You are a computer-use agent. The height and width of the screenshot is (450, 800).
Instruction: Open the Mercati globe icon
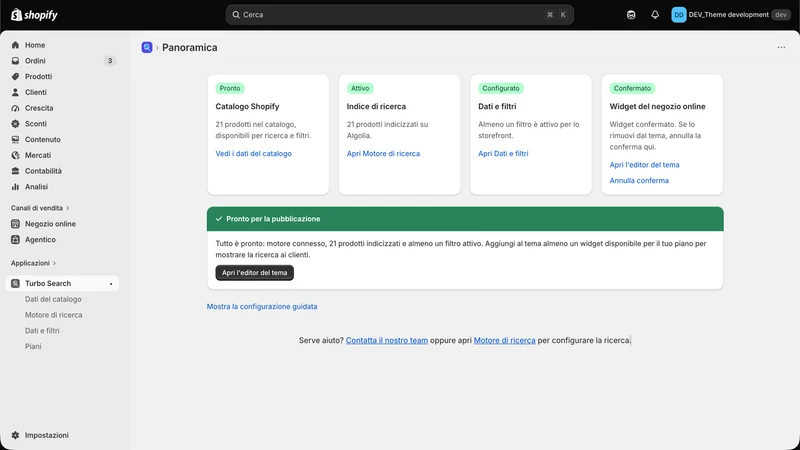click(15, 155)
